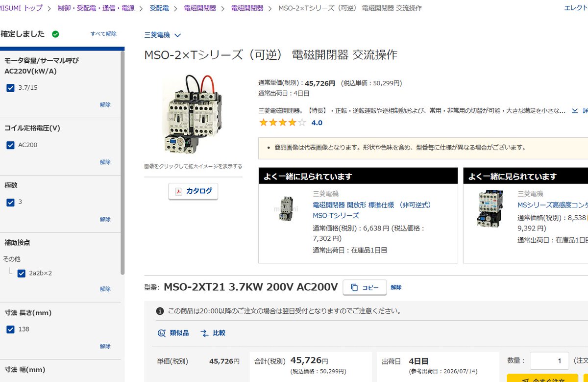
Task: Click the 数量 quantity input field
Action: point(549,361)
